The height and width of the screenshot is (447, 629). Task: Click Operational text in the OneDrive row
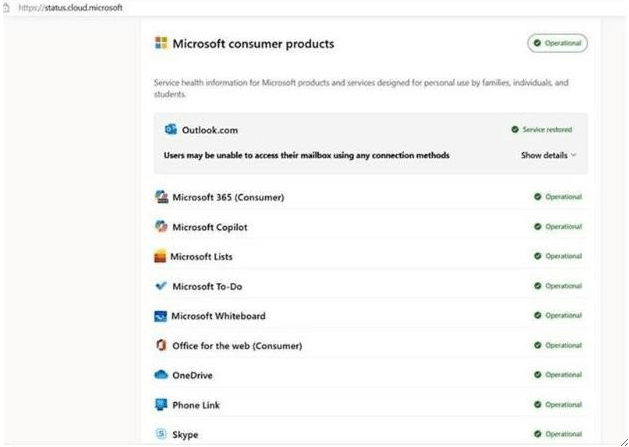pyautogui.click(x=564, y=375)
